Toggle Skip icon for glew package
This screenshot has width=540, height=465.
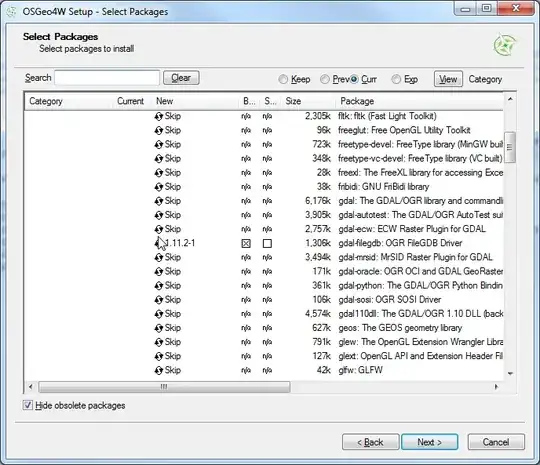158,342
